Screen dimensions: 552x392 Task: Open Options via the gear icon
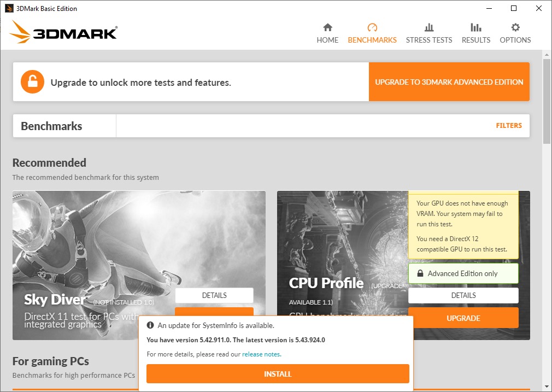click(515, 27)
